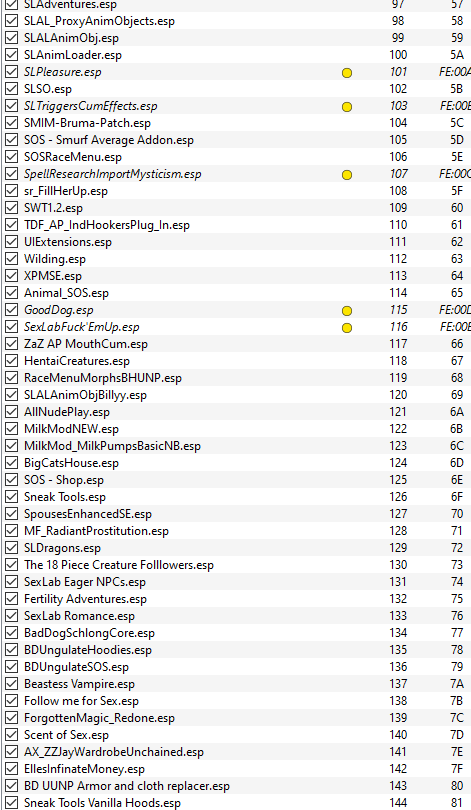The image size is (471, 810).
Task: Toggle BigCatsHouse.esp checkbox
Action: [11, 463]
